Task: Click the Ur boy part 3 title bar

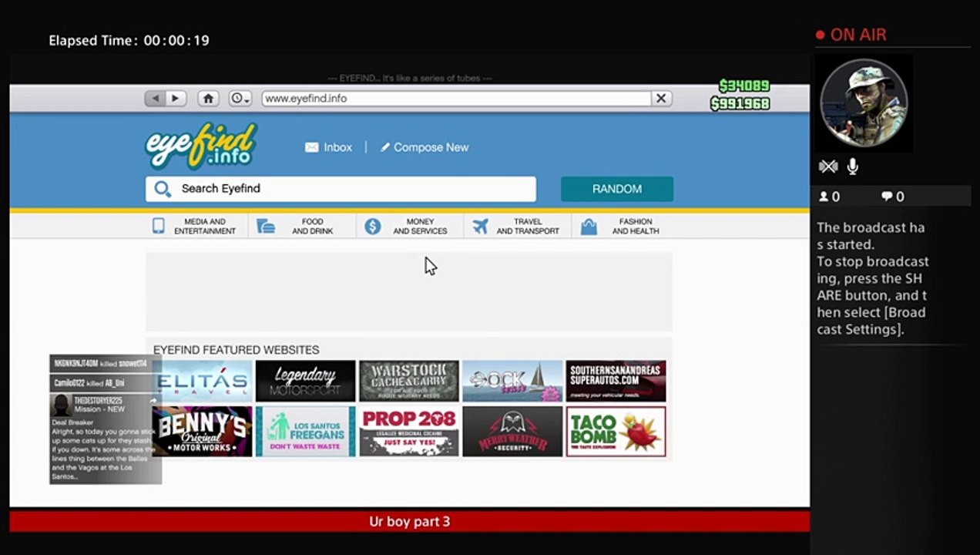Action: 409,521
